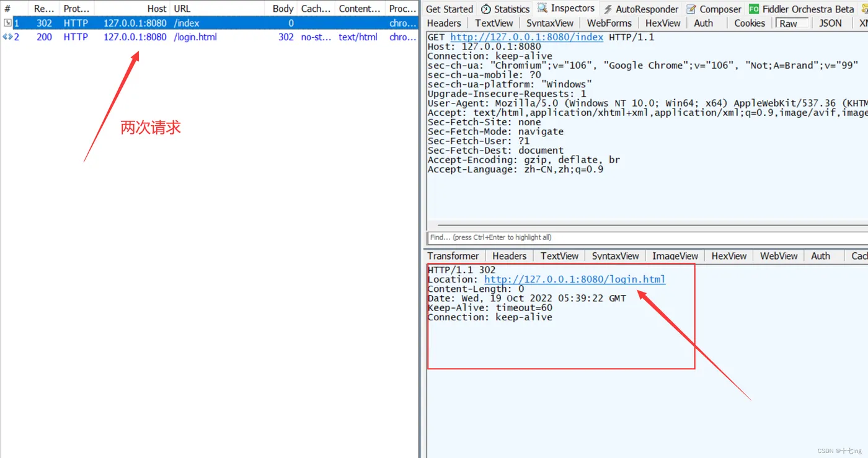Image resolution: width=868 pixels, height=458 pixels.
Task: Open the response Transformer tab
Action: click(453, 256)
